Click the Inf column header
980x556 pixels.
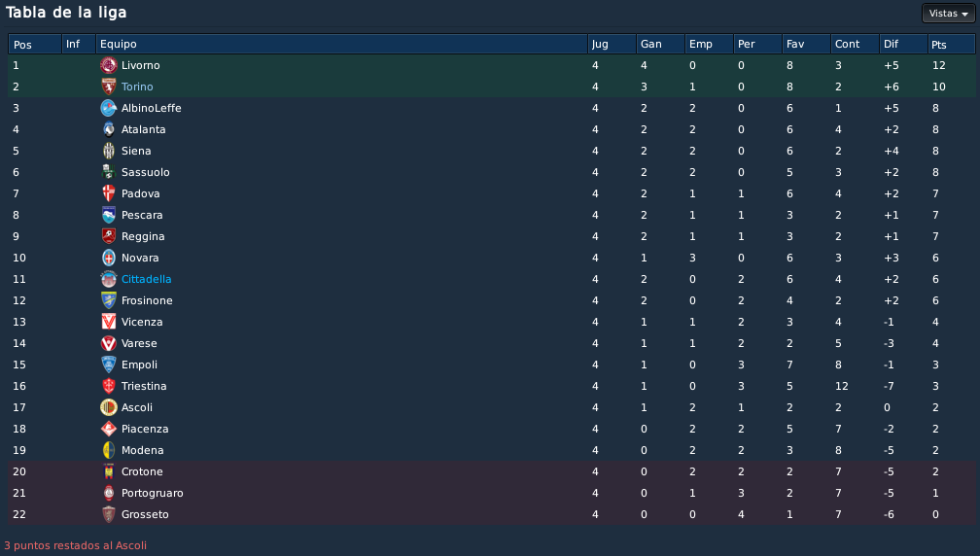79,44
